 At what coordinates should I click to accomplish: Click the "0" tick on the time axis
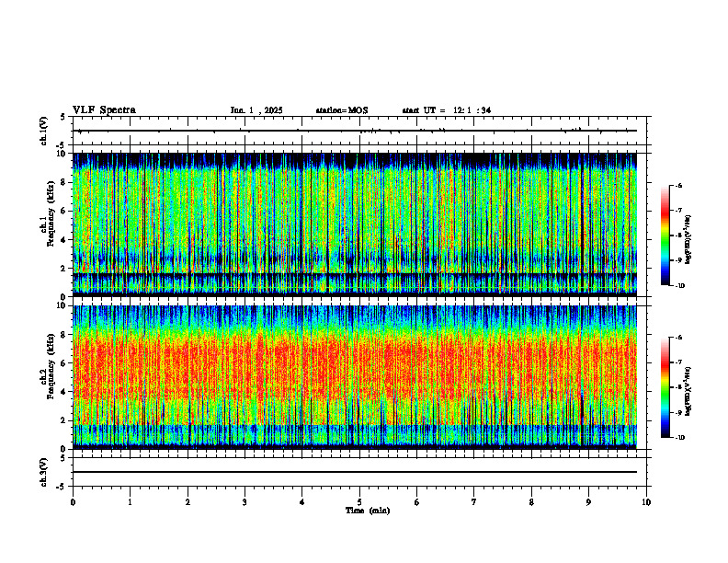coord(73,502)
